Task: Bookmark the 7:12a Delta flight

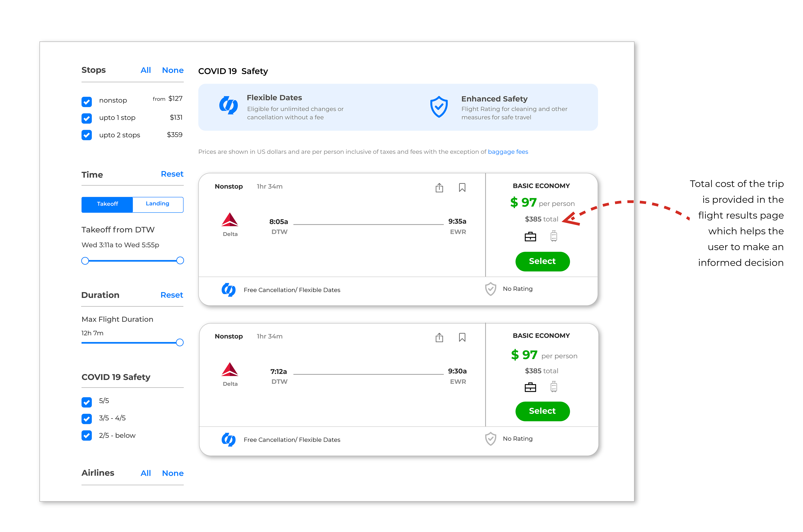Action: tap(462, 337)
